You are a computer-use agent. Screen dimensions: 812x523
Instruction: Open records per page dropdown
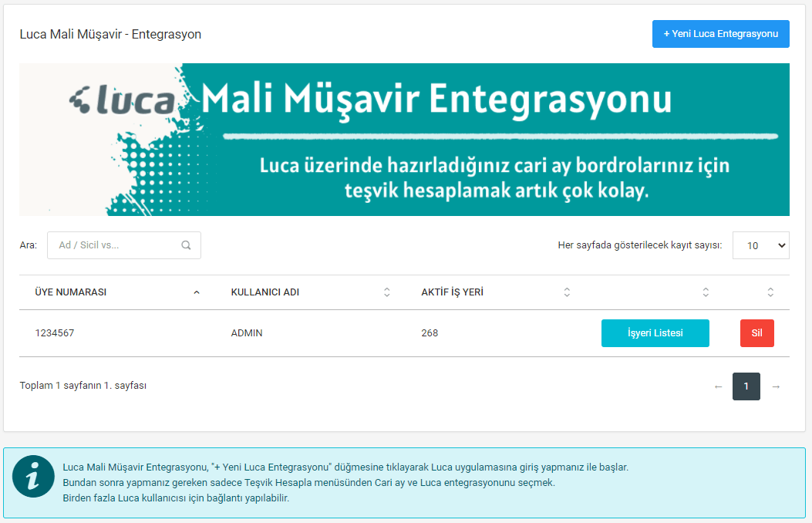[761, 245]
